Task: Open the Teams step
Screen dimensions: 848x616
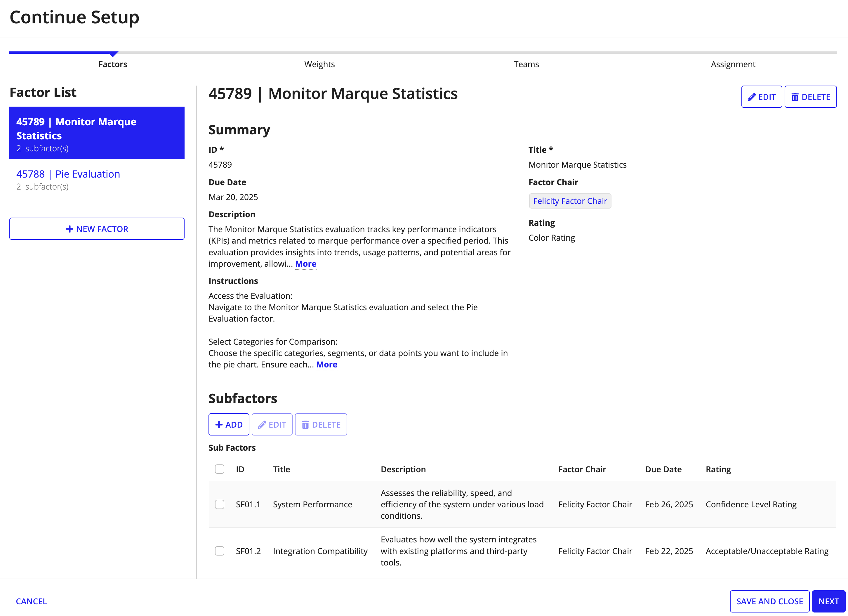Action: pyautogui.click(x=526, y=64)
